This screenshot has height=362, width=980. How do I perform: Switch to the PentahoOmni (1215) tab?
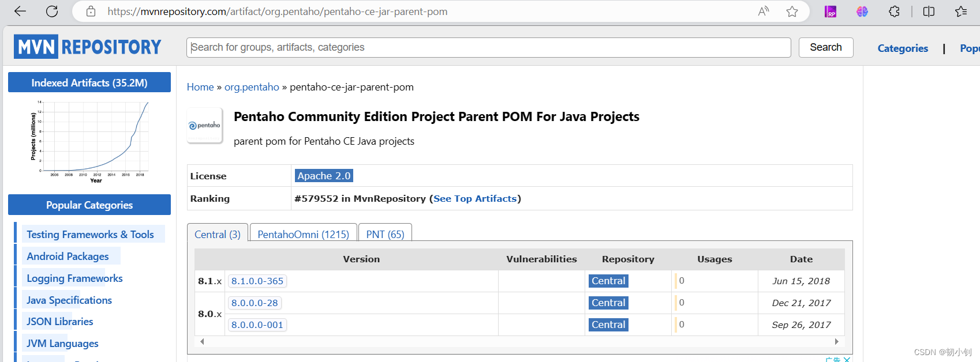point(303,234)
